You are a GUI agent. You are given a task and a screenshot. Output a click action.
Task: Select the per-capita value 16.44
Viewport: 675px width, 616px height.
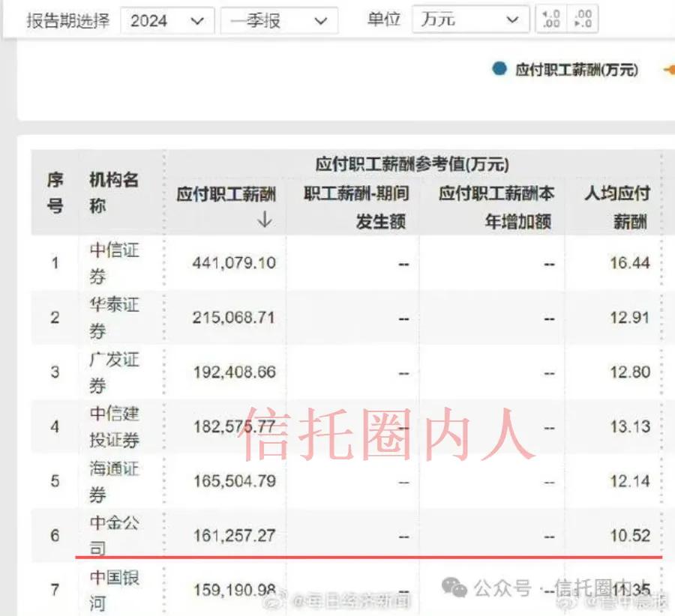(630, 263)
